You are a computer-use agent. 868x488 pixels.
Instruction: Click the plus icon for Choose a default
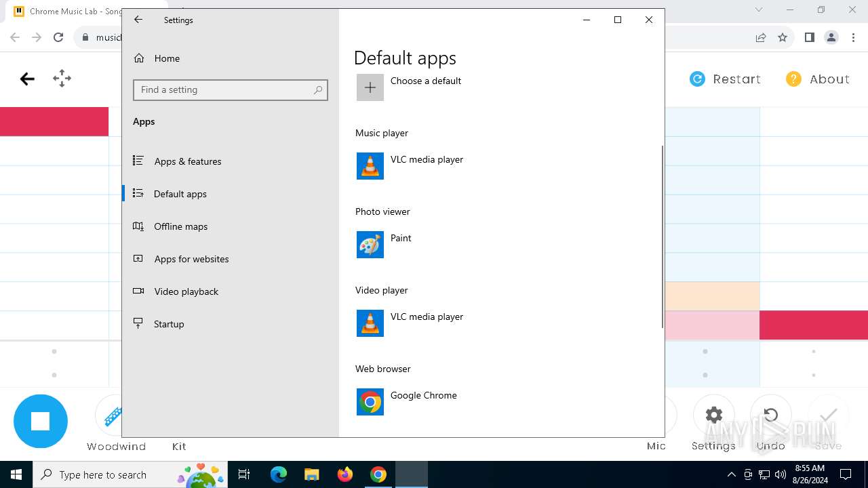(x=370, y=87)
